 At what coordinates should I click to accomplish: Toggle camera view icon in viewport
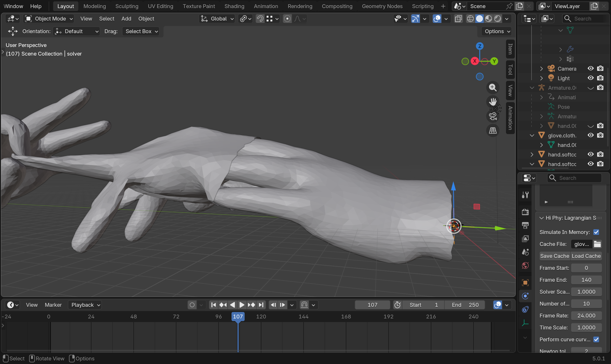pyautogui.click(x=492, y=116)
